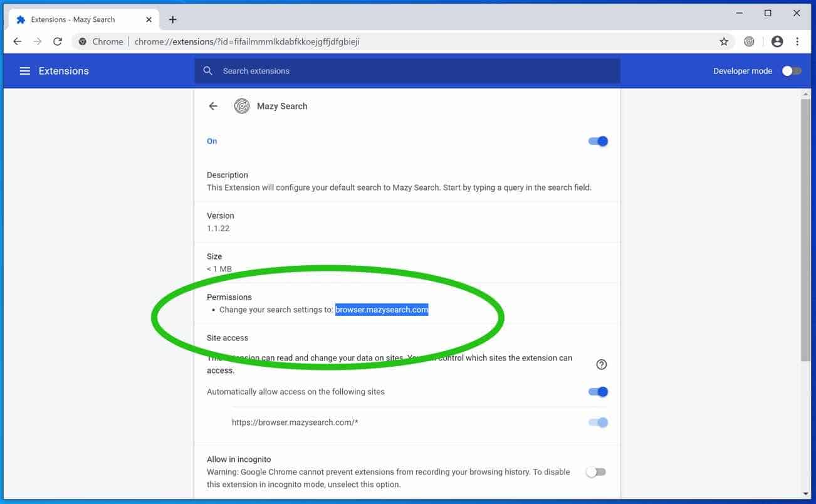The height and width of the screenshot is (504, 816).
Task: Open the Chrome three-dot menu
Action: [797, 41]
